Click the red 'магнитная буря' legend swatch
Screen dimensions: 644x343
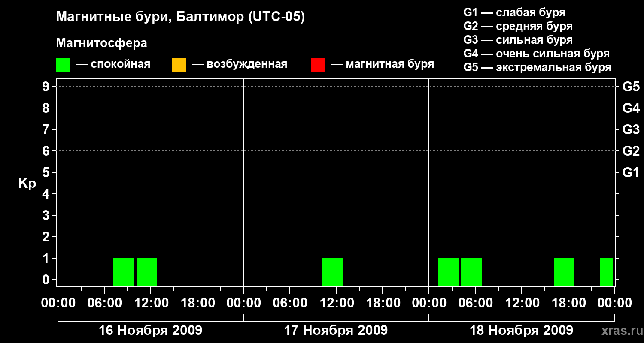(x=318, y=65)
